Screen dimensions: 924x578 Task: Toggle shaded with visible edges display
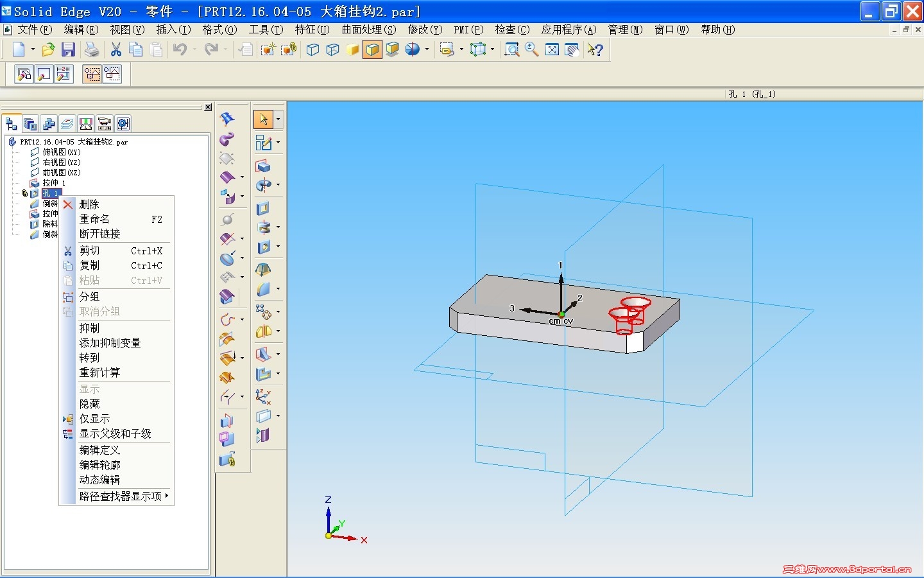[x=372, y=49]
